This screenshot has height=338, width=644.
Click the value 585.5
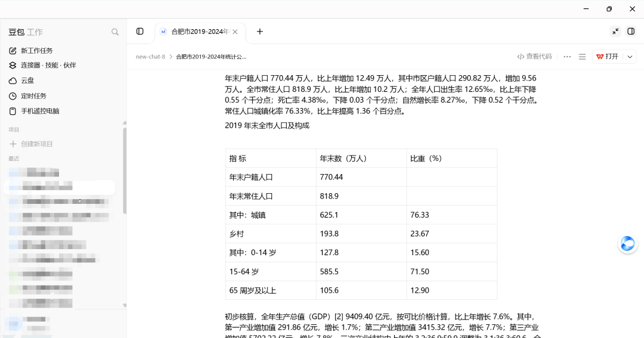(329, 271)
